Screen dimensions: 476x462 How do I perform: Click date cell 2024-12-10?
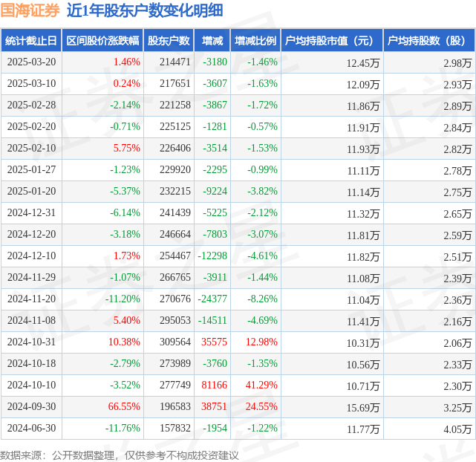pos(32,256)
